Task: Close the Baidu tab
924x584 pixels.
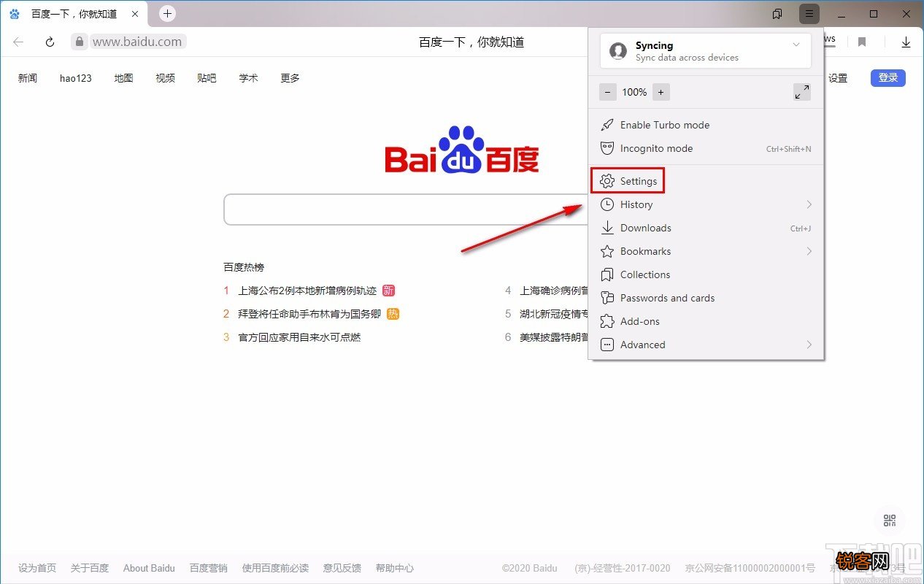Action: point(135,14)
